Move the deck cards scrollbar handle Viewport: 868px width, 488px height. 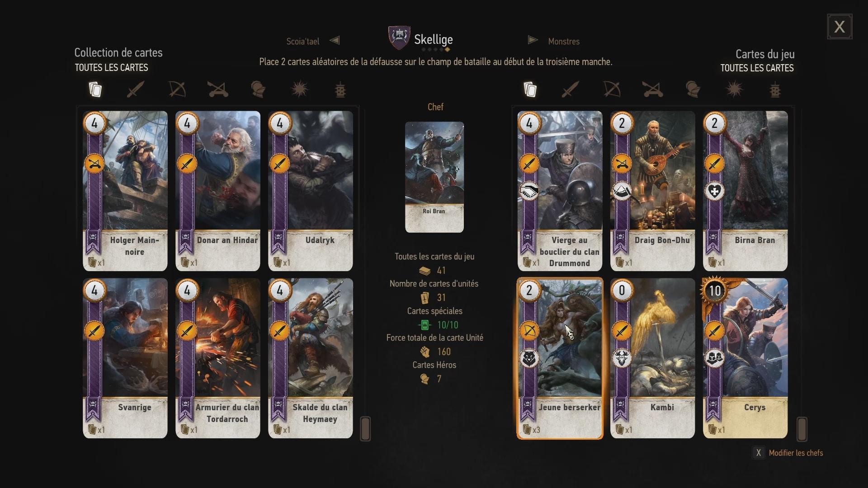point(802,428)
